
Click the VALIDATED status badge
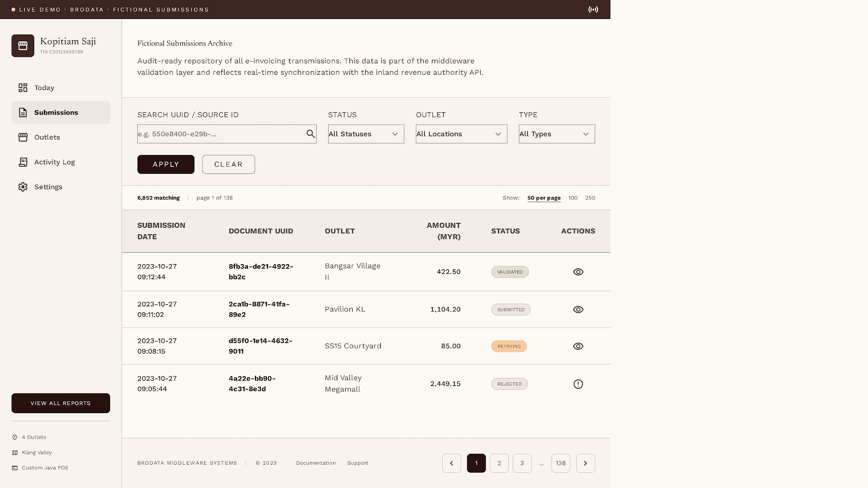[510, 272]
